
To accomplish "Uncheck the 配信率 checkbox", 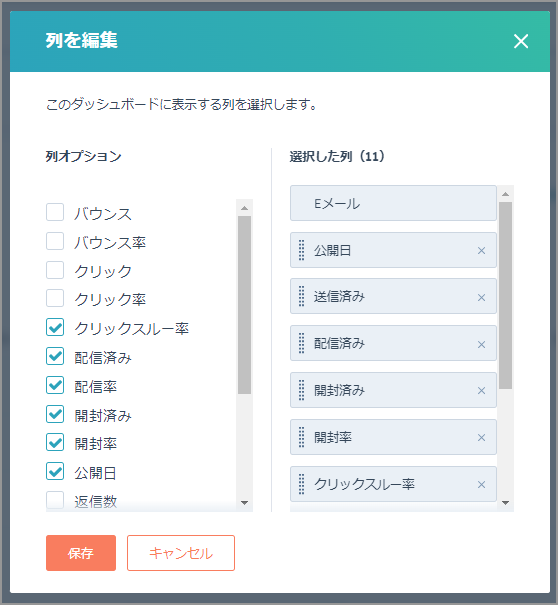I will click(55, 385).
